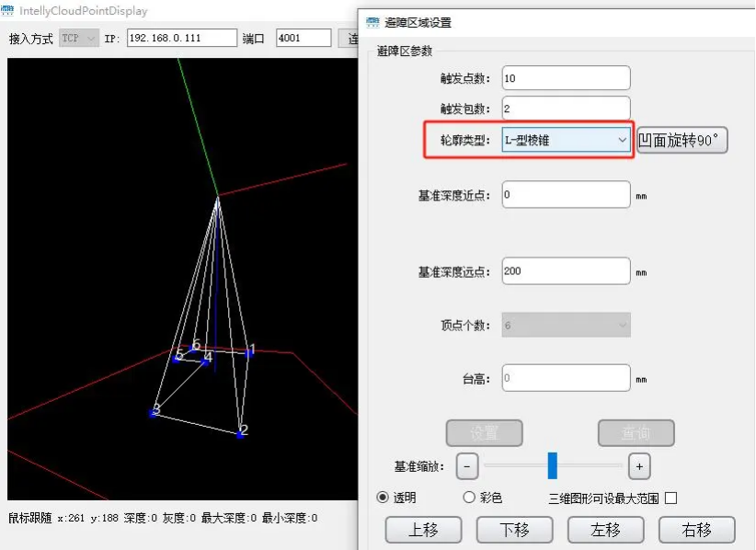Click the 右移 button
This screenshot has width=756, height=550.
pos(697,530)
